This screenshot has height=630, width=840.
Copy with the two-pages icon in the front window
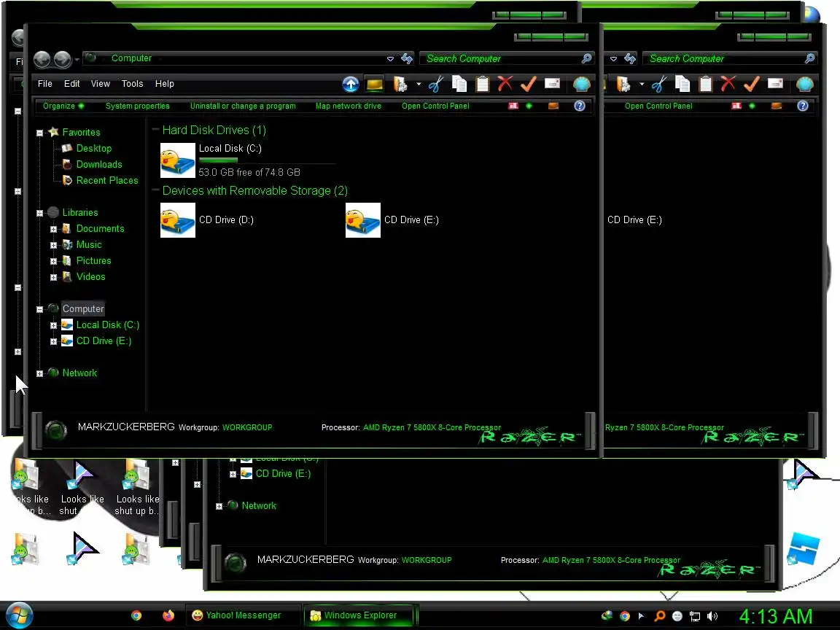[459, 84]
